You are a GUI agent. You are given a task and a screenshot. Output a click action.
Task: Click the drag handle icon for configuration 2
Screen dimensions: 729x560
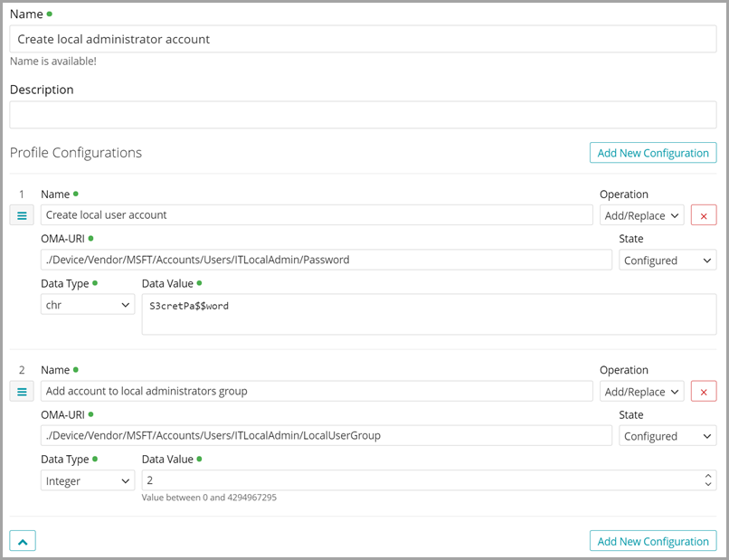point(22,391)
